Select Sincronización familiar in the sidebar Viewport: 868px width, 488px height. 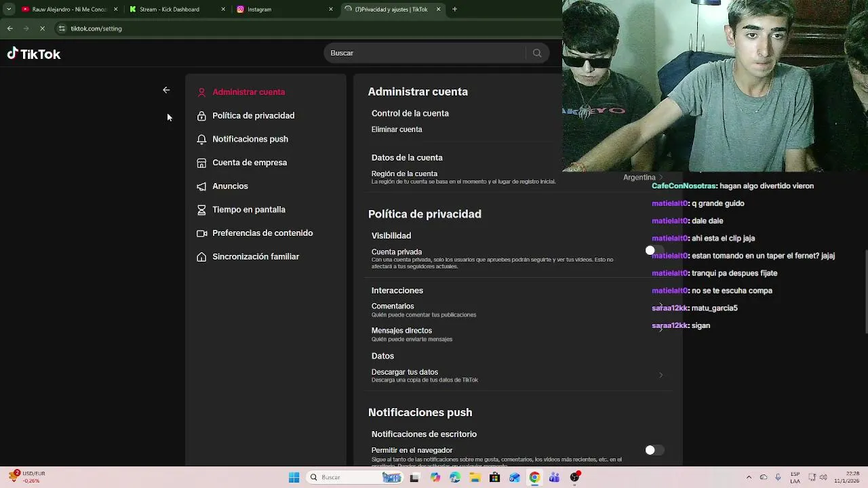click(x=256, y=257)
